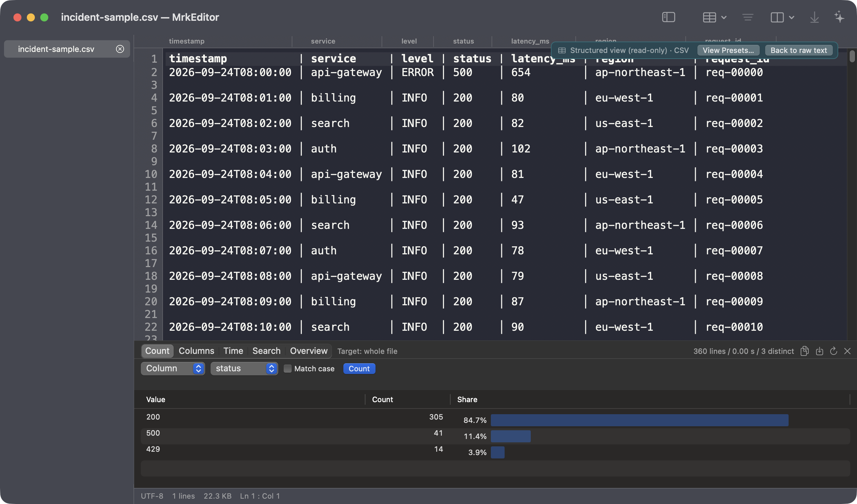The image size is (857, 504).
Task: Click the text wrap lines icon
Action: (x=747, y=17)
